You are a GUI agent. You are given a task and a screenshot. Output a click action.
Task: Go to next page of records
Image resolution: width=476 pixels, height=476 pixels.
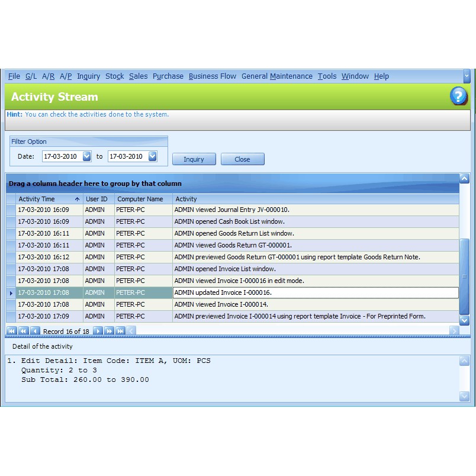tap(110, 331)
